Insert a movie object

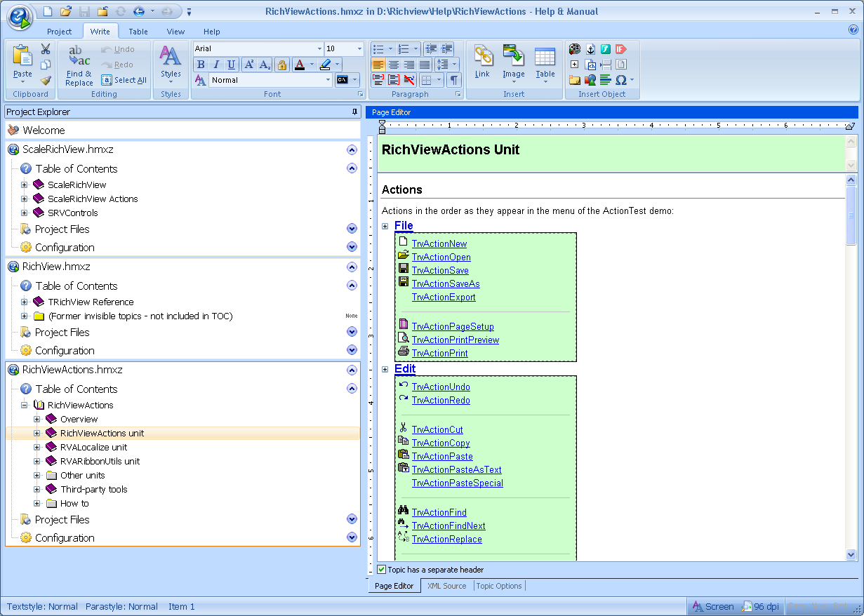click(575, 49)
